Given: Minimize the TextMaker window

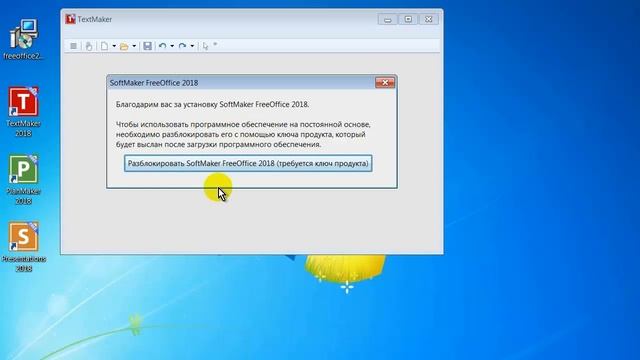Looking at the screenshot, I should 387,19.
